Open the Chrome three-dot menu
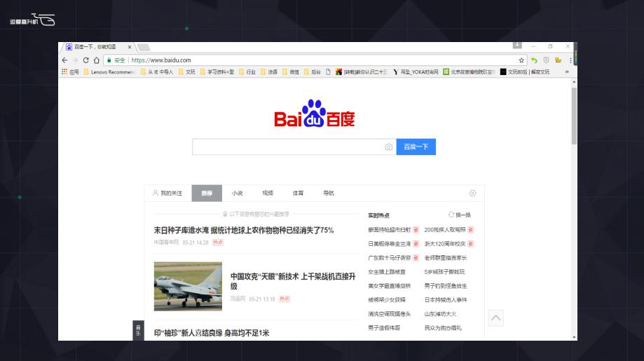The image size is (644, 361). (570, 60)
